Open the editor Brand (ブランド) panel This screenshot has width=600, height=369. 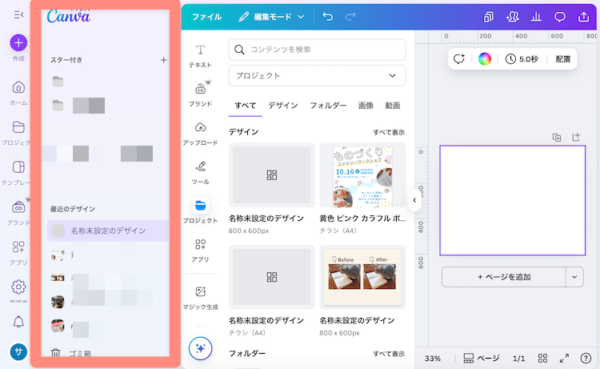[x=200, y=94]
